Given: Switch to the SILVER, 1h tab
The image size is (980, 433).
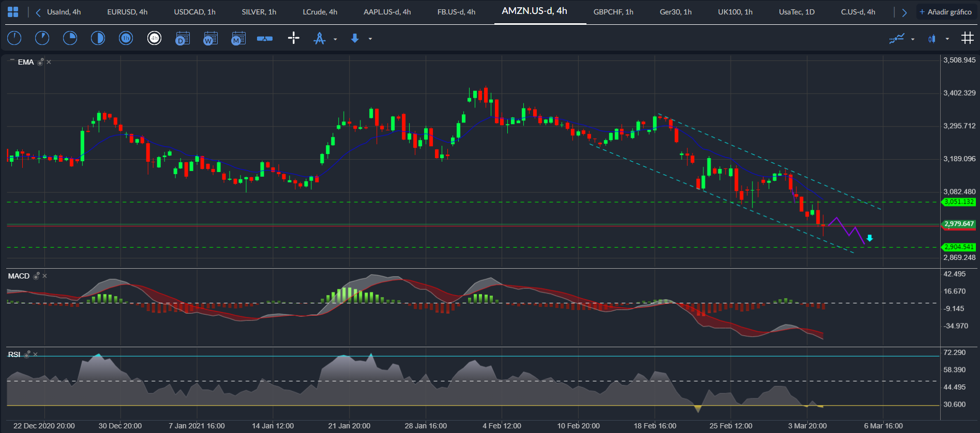Looking at the screenshot, I should coord(259,12).
